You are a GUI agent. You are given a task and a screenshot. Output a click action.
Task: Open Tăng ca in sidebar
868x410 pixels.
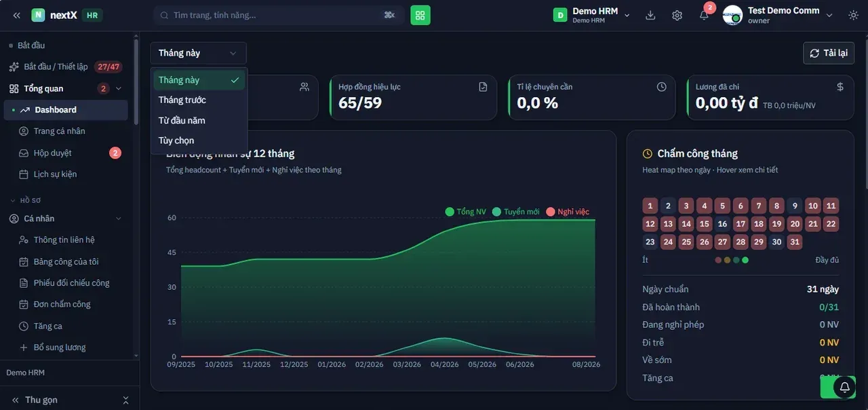pyautogui.click(x=65, y=326)
